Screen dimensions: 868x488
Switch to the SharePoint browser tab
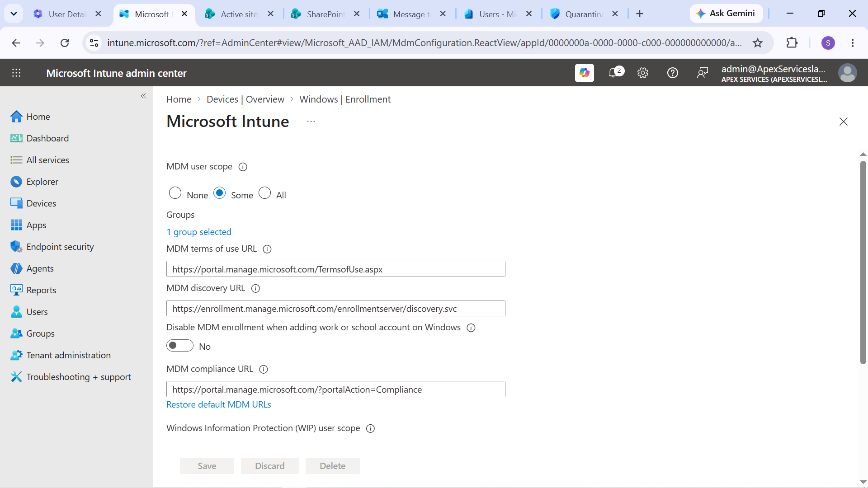(326, 14)
